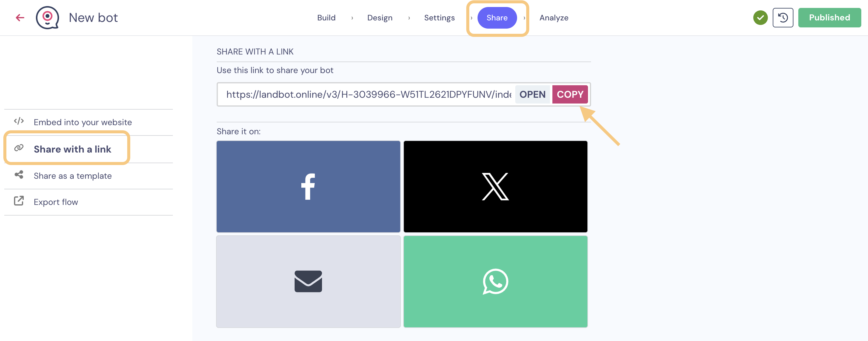
Task: Click OPEN to launch bot link
Action: (532, 94)
